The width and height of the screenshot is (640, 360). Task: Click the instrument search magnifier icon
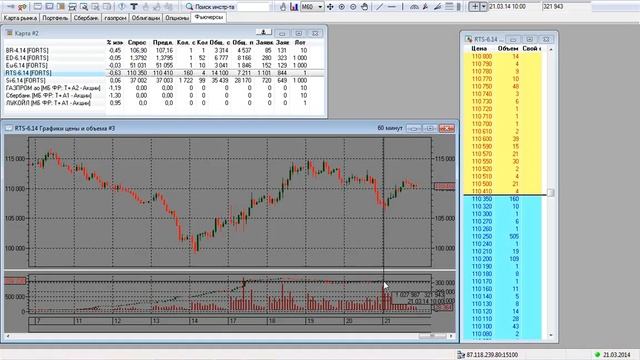(x=189, y=7)
